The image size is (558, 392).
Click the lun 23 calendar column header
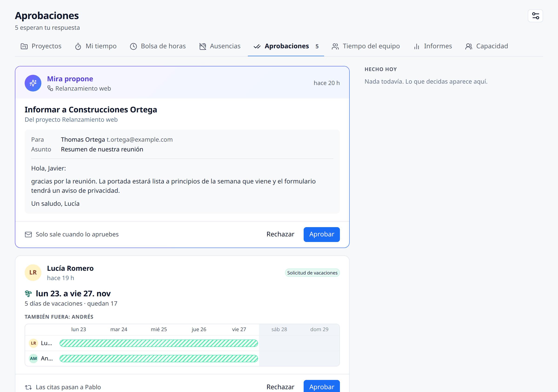tap(79, 329)
